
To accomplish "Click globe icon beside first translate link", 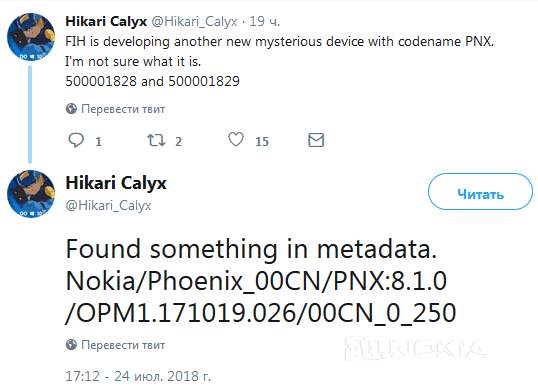I will pos(71,109).
